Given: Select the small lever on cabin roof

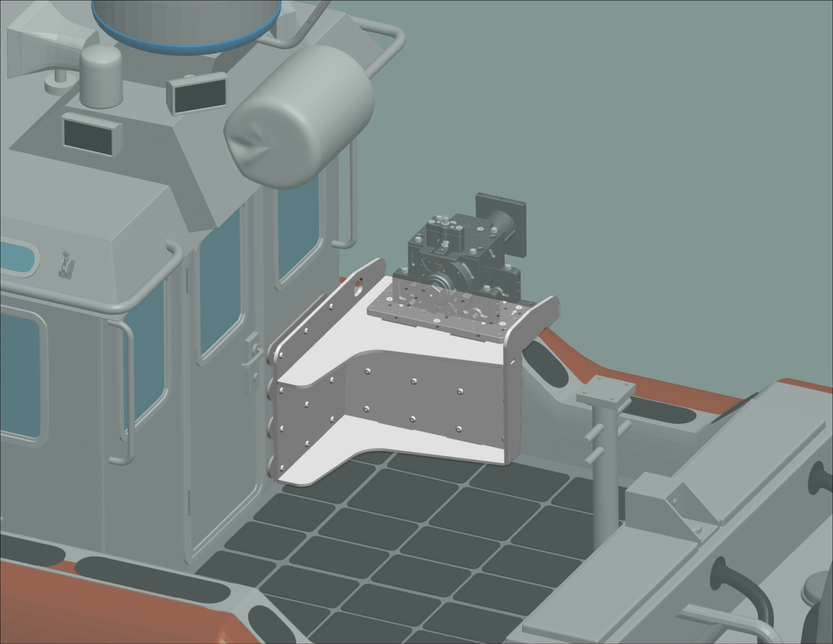Looking at the screenshot, I should pyautogui.click(x=66, y=265).
